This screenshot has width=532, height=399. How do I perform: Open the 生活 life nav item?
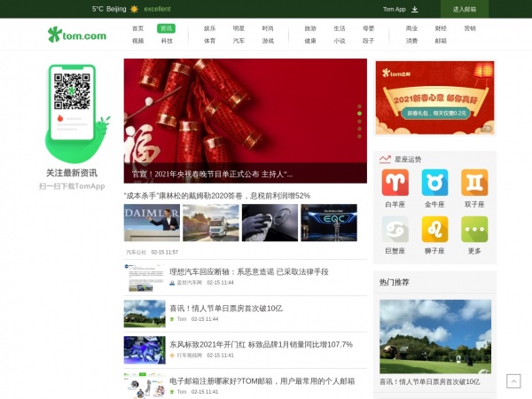point(340,28)
